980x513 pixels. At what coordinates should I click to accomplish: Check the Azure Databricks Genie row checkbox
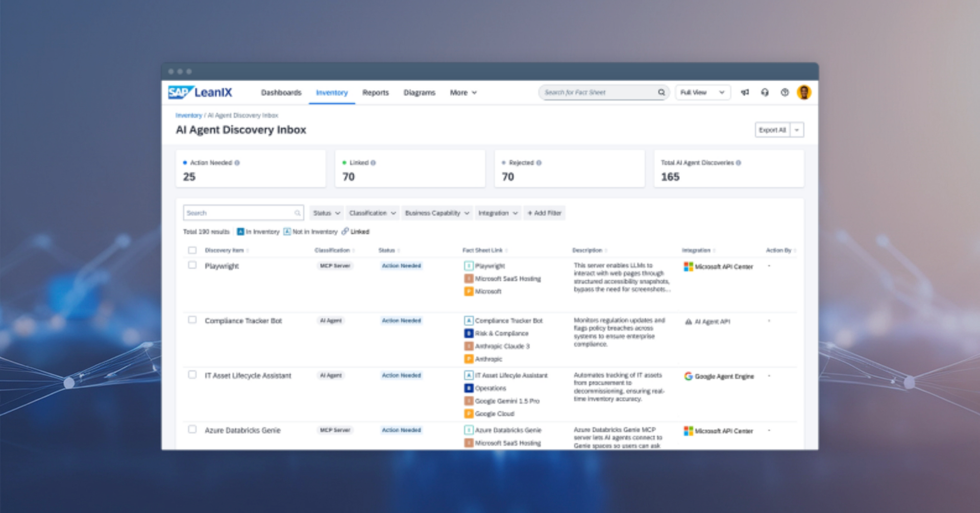point(192,429)
